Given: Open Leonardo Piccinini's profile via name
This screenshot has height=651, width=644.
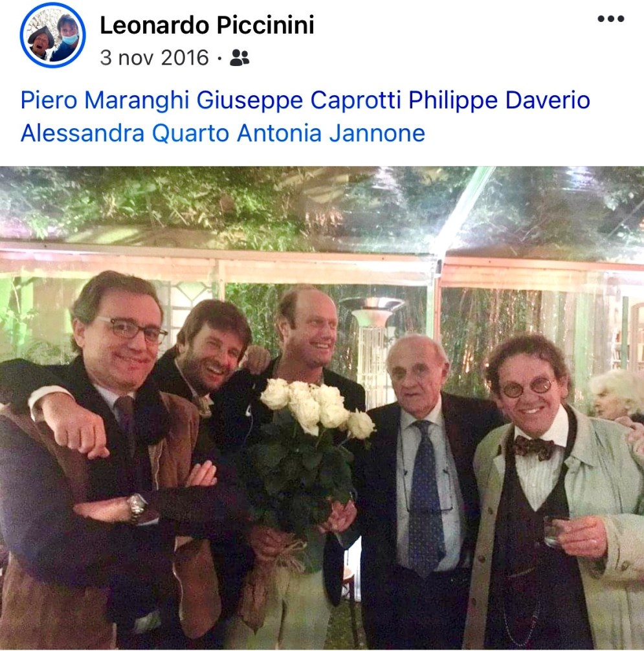Looking at the screenshot, I should tap(206, 25).
